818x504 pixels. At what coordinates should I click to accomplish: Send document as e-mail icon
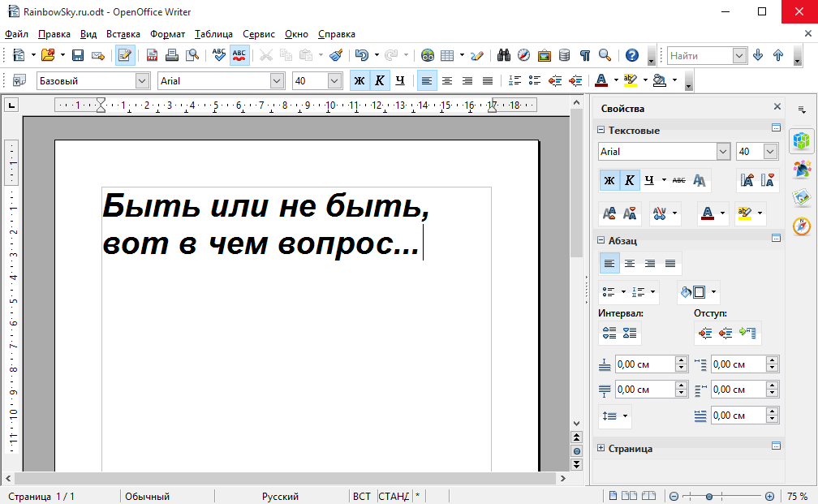[98, 55]
